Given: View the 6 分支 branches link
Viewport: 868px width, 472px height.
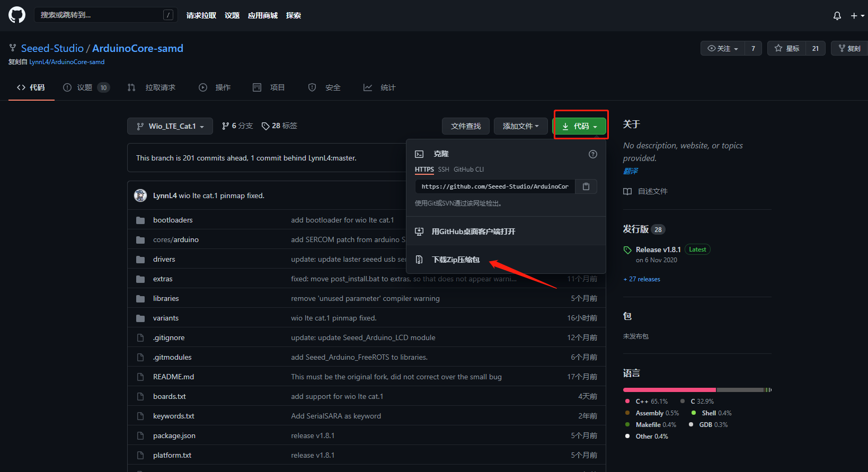Looking at the screenshot, I should [x=237, y=126].
